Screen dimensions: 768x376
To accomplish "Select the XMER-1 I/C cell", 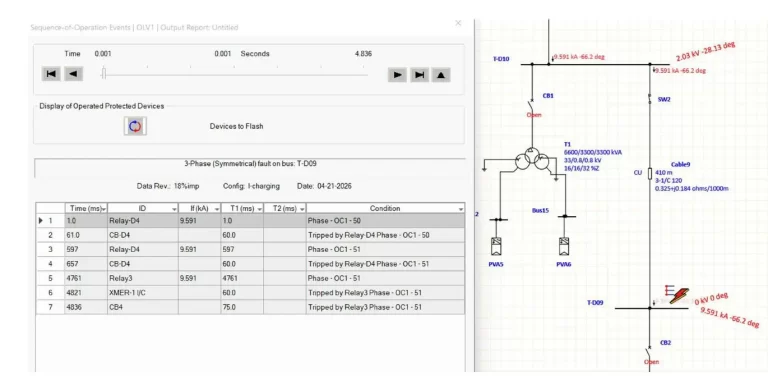I will [x=143, y=293].
